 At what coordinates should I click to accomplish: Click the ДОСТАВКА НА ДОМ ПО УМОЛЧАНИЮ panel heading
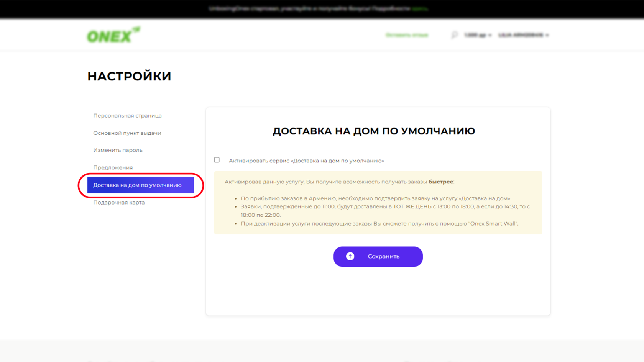click(x=374, y=131)
